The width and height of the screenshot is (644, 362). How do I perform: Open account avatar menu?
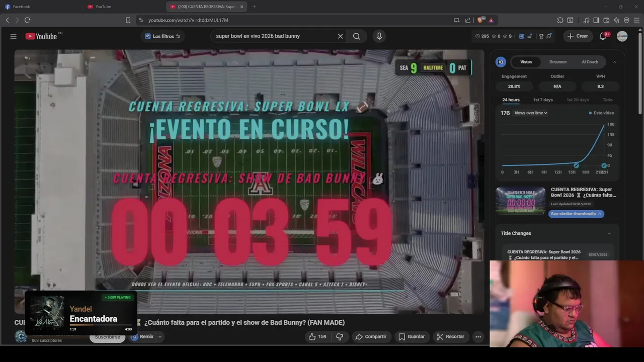coord(622,36)
